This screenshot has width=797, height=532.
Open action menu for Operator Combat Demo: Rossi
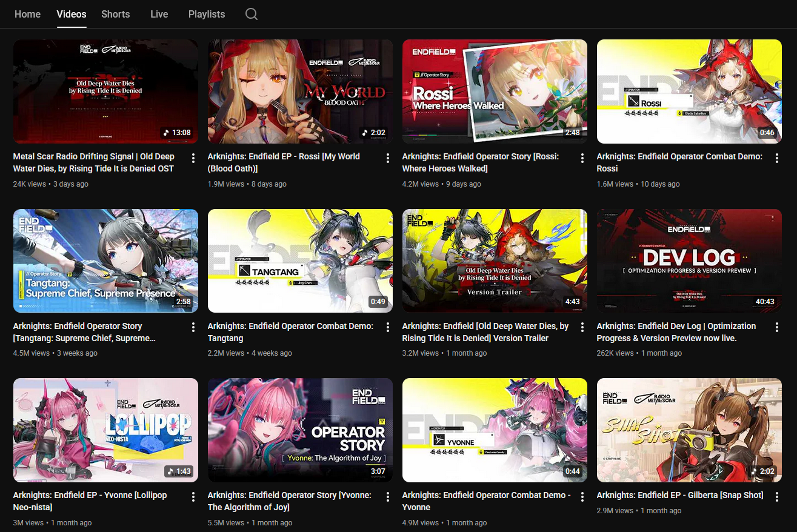[777, 158]
